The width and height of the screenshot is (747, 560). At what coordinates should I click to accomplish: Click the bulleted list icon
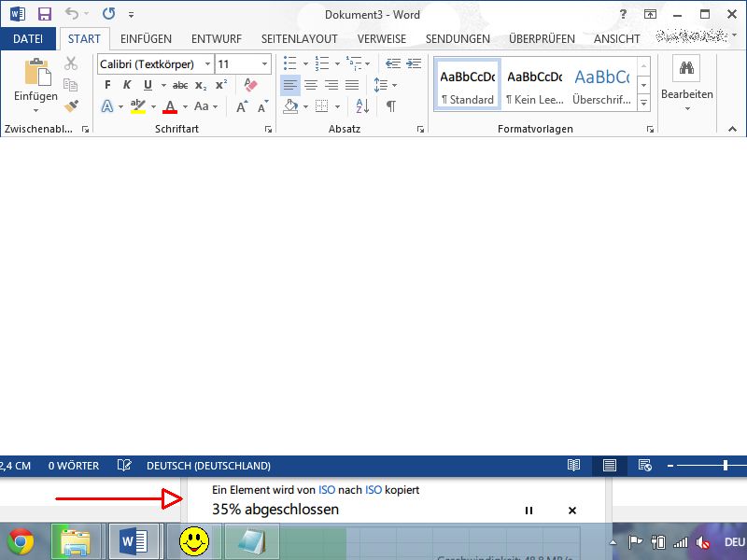click(x=289, y=63)
